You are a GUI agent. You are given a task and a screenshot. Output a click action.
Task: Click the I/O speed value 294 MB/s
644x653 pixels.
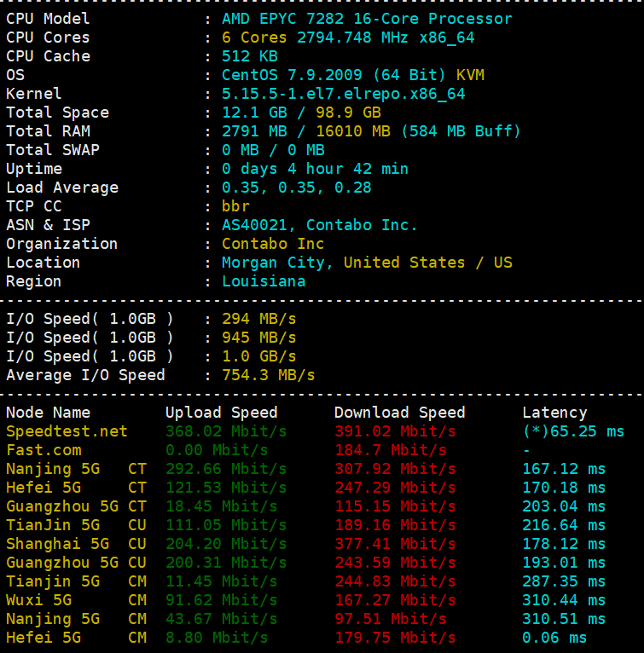[258, 319]
